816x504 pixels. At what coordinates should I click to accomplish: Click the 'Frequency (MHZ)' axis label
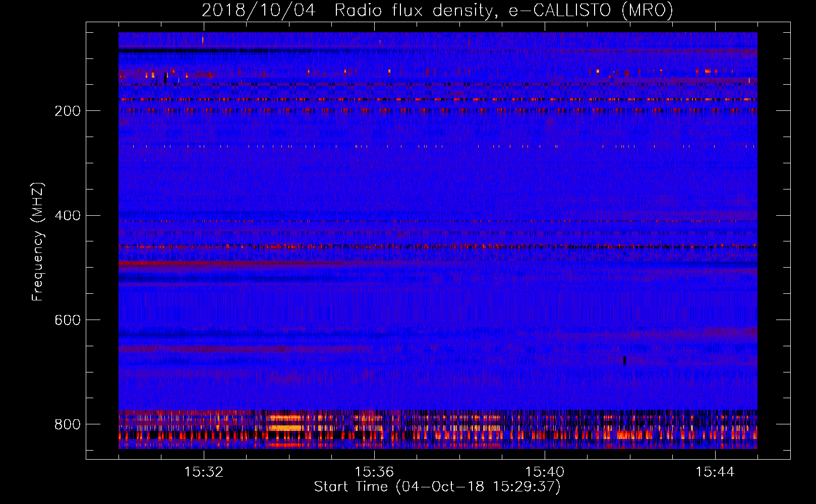[38, 241]
